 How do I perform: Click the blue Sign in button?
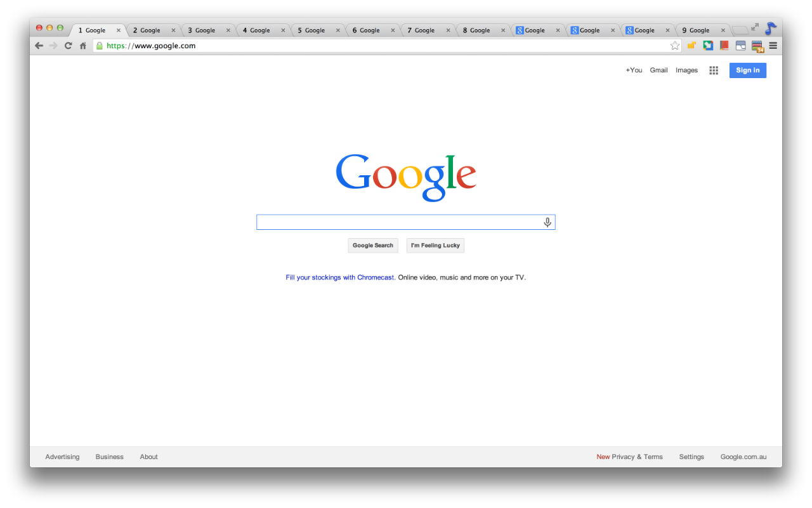click(x=747, y=70)
